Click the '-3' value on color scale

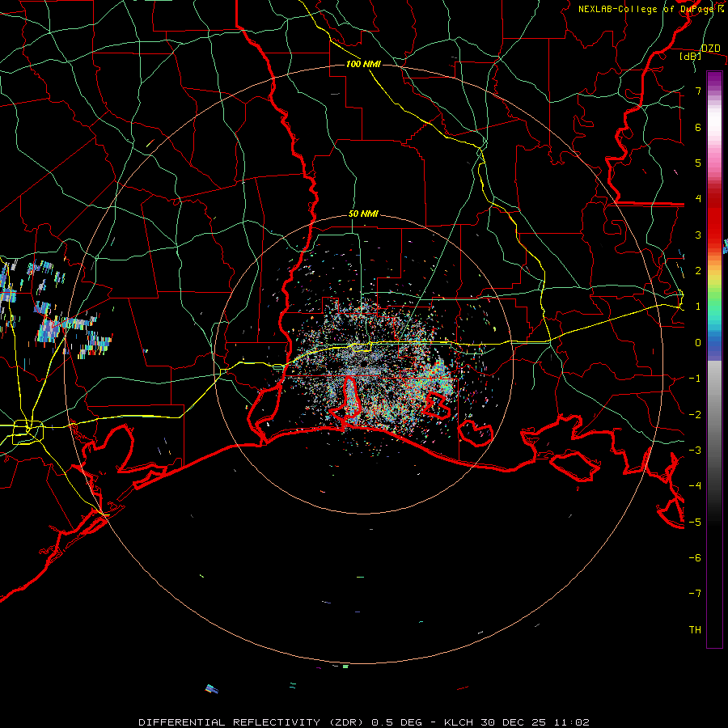click(x=695, y=451)
